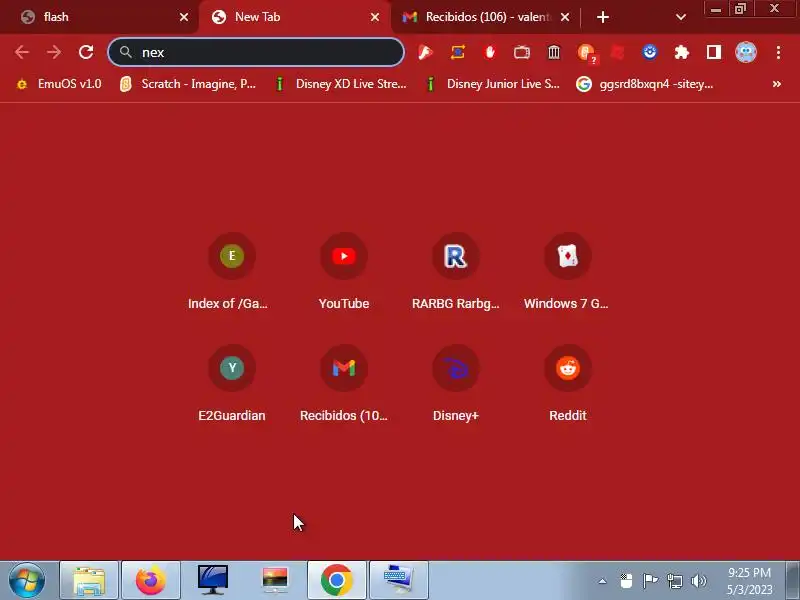
Task: Click the browser forward arrow
Action: click(54, 52)
